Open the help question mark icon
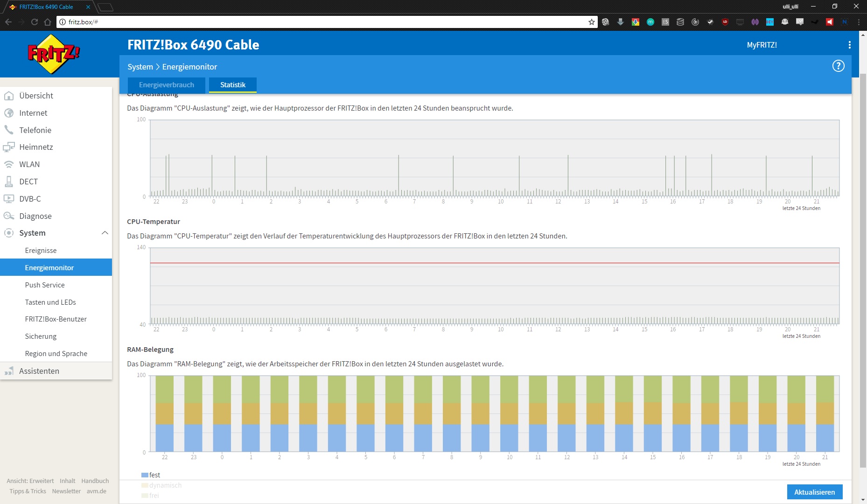 838,66
